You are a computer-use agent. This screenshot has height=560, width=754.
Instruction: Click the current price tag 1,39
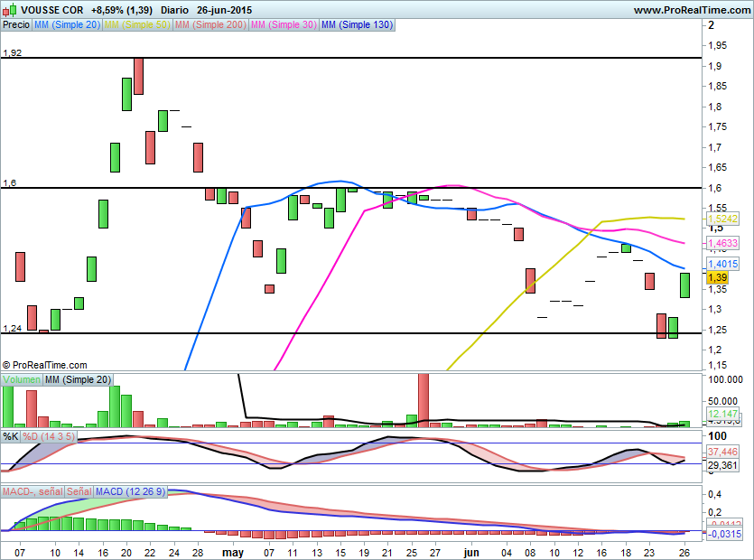[718, 277]
